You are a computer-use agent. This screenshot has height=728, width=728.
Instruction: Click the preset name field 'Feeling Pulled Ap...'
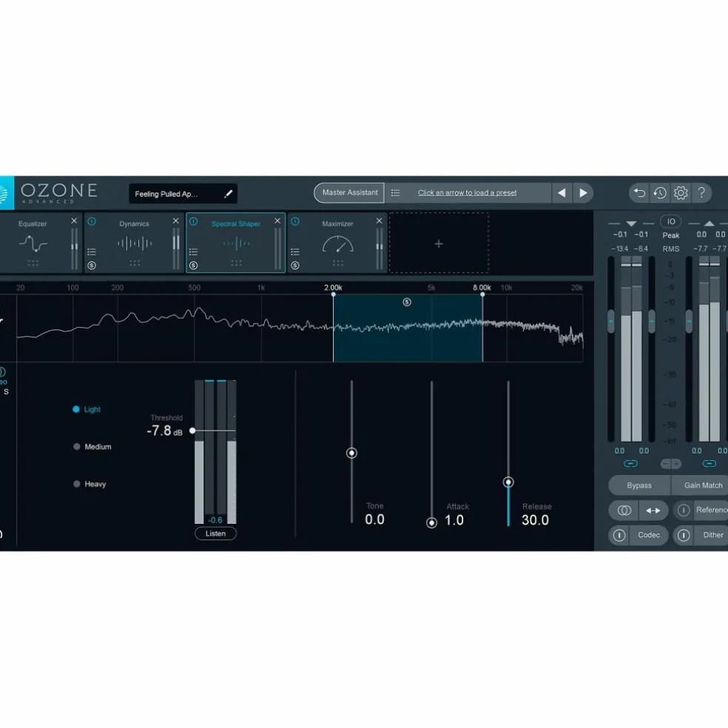(183, 194)
